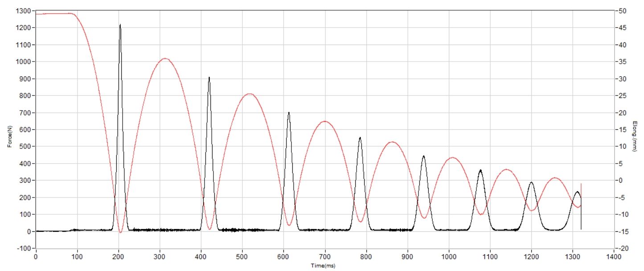The width and height of the screenshot is (644, 271).
Task: Click the 50 elongation axis value
Action: coord(623,11)
